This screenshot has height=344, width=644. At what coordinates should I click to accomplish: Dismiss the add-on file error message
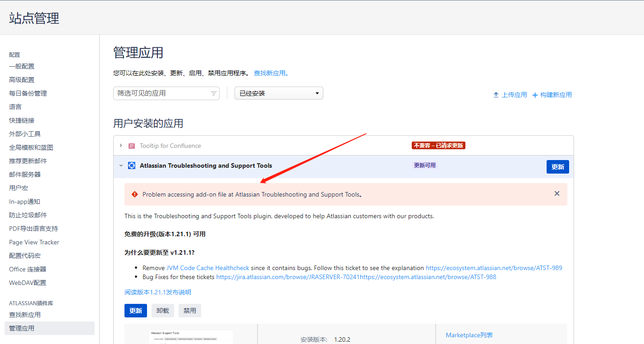(557, 193)
